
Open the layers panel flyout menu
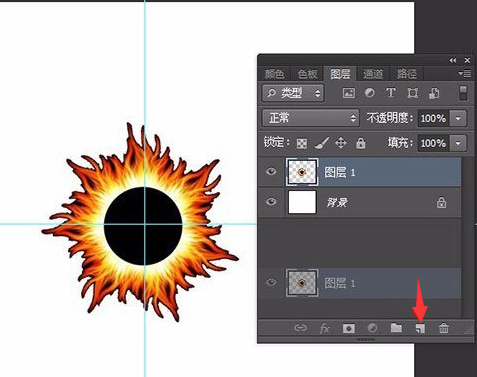pyautogui.click(x=464, y=73)
